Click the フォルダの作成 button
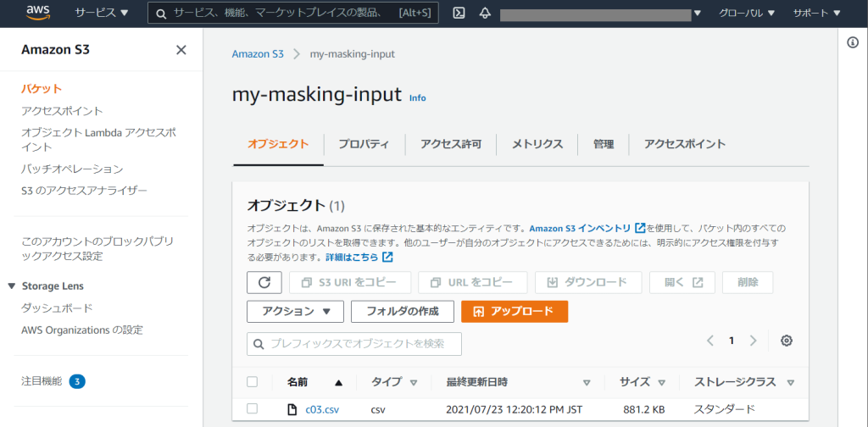868x427 pixels. point(403,312)
